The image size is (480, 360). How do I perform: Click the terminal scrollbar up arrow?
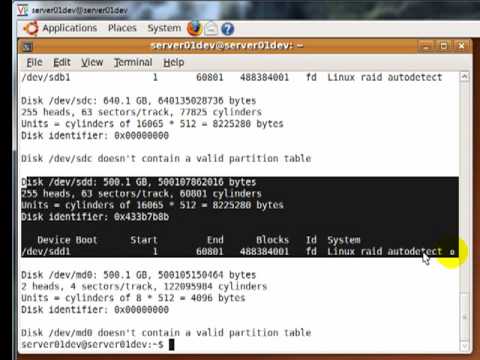point(464,77)
